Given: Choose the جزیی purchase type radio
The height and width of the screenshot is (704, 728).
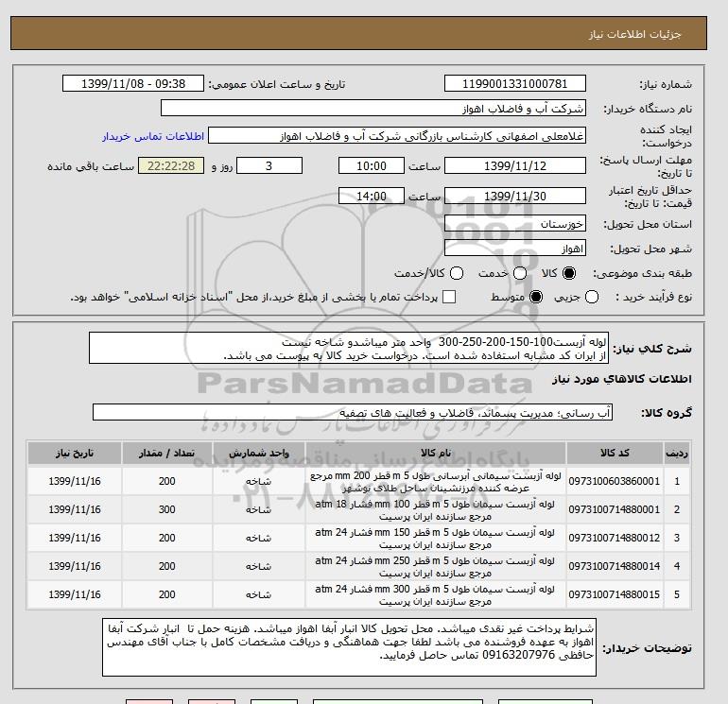Looking at the screenshot, I should [x=592, y=297].
